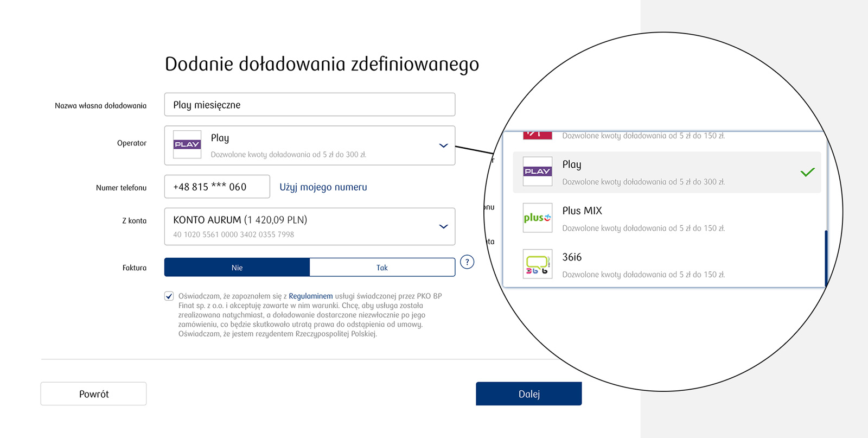This screenshot has width=868, height=438.
Task: Expand the Operator dropdown arrow
Action: point(443,145)
